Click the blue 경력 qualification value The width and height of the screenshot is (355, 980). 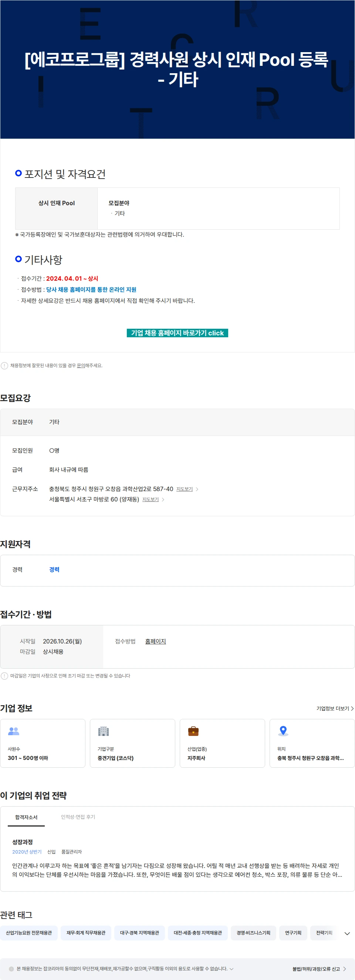(54, 570)
